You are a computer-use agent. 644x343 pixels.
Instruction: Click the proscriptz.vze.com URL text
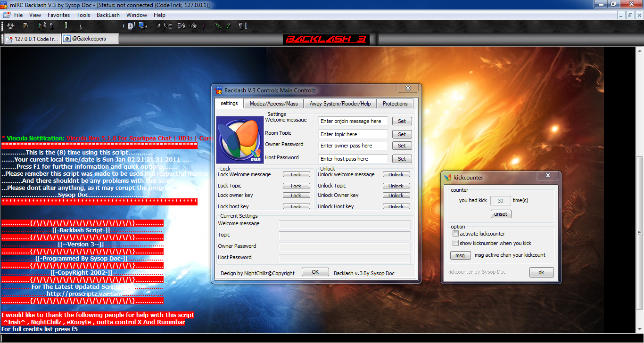point(84,294)
